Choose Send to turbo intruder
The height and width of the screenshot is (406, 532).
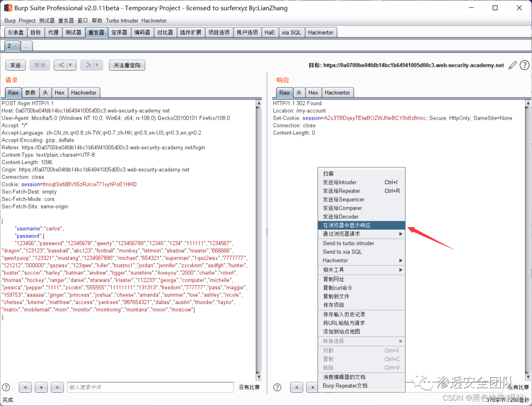[362, 243]
